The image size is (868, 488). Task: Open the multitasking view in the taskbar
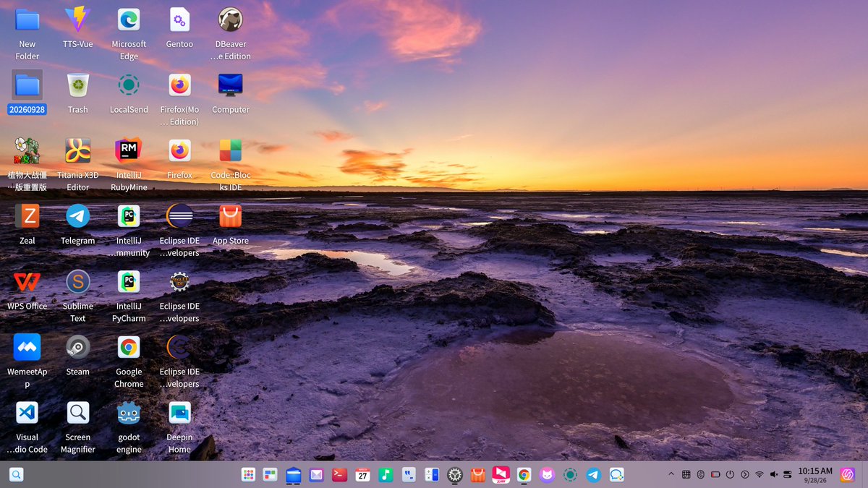click(271, 475)
